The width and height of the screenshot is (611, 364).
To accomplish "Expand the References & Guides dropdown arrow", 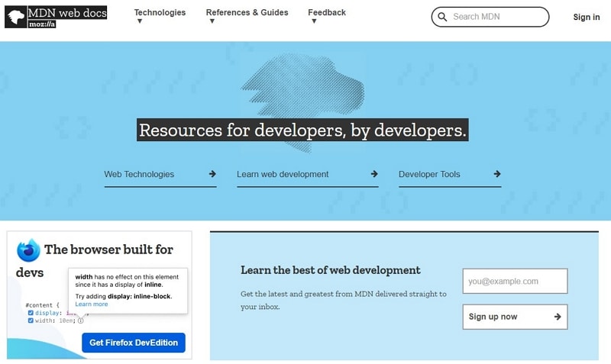I will pos(212,21).
